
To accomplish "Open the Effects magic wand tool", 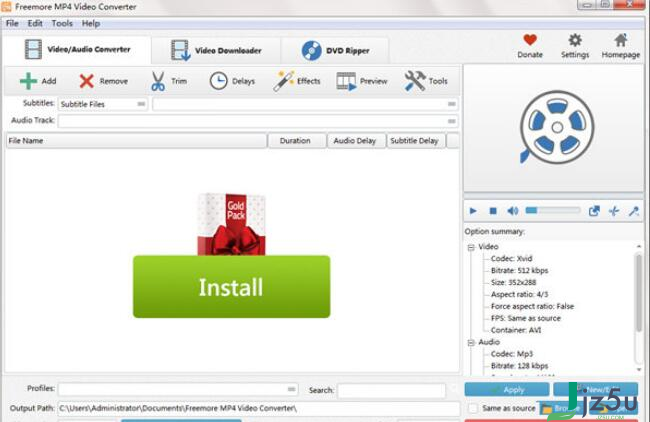I will click(284, 81).
